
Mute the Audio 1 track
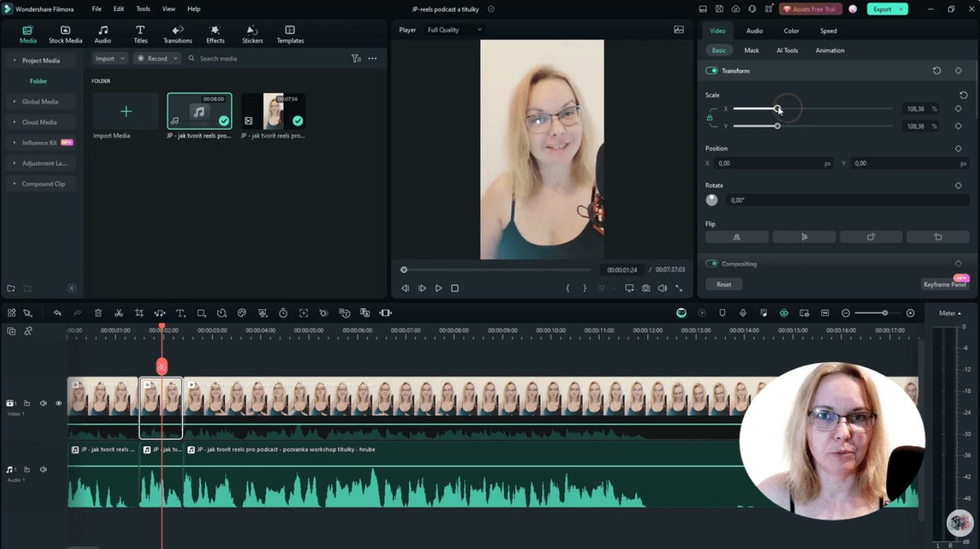click(x=43, y=469)
